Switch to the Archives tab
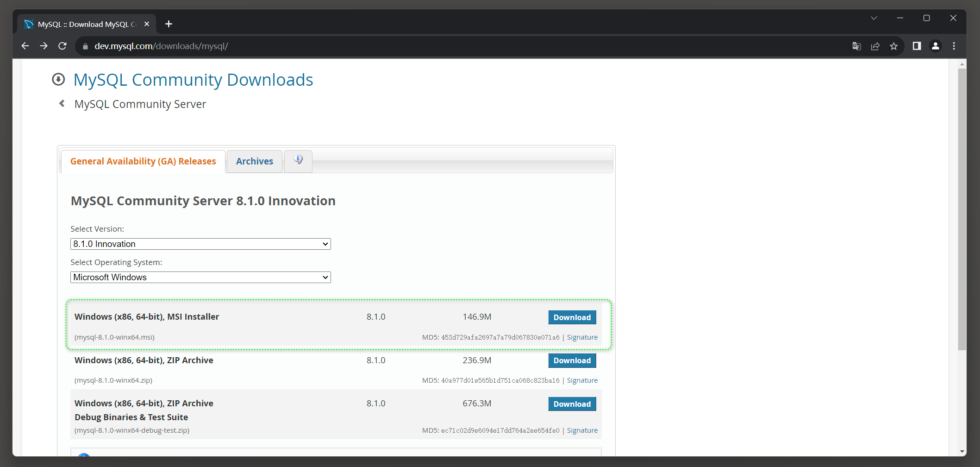Screen dimensions: 980x467 coord(255,161)
